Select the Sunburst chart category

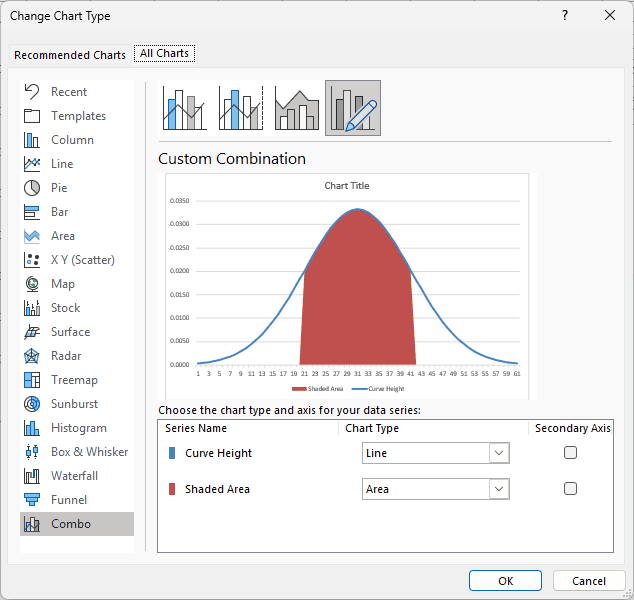pyautogui.click(x=77, y=404)
